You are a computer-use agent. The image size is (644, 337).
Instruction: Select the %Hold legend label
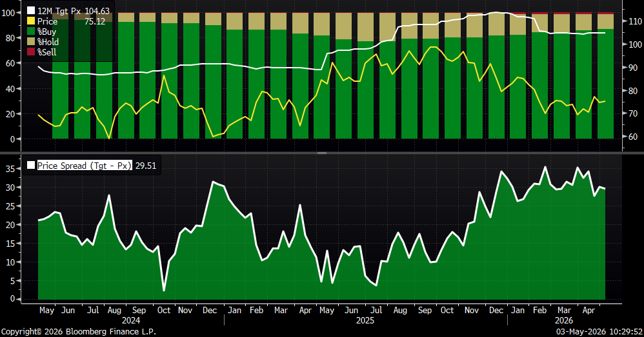(48, 42)
